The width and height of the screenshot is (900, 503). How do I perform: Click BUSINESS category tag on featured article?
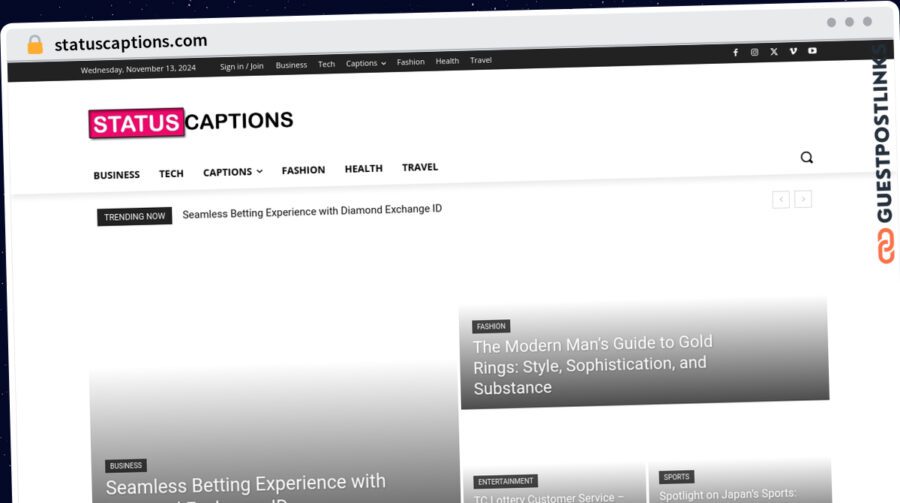click(126, 465)
